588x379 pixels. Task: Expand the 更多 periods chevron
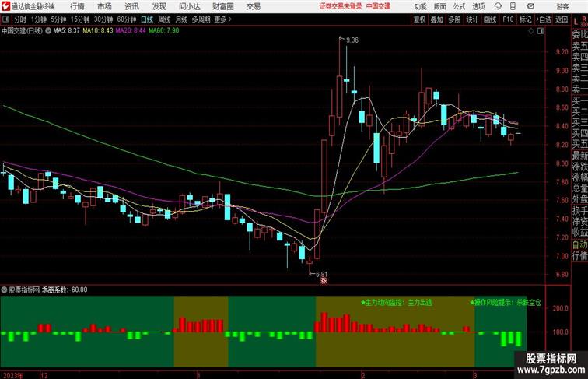click(222, 19)
